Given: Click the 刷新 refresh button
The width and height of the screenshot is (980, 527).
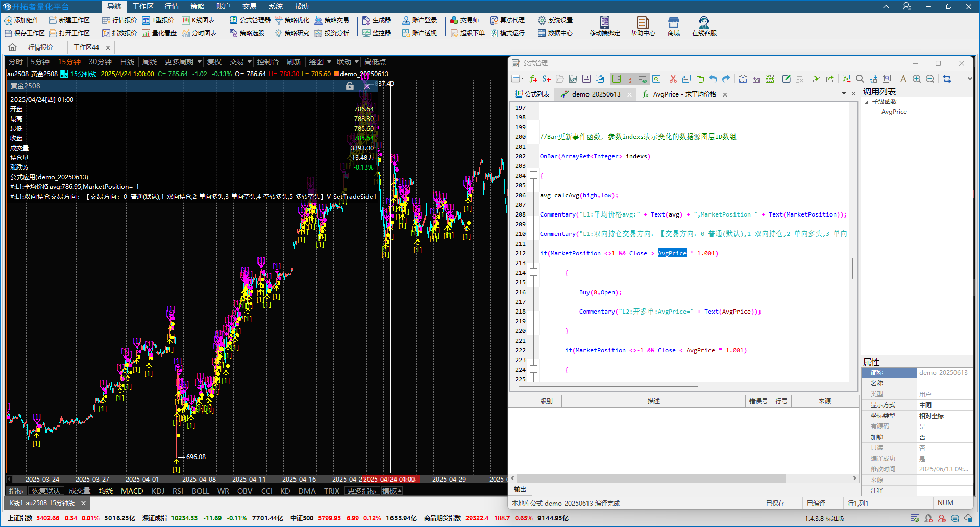Looking at the screenshot, I should 293,62.
